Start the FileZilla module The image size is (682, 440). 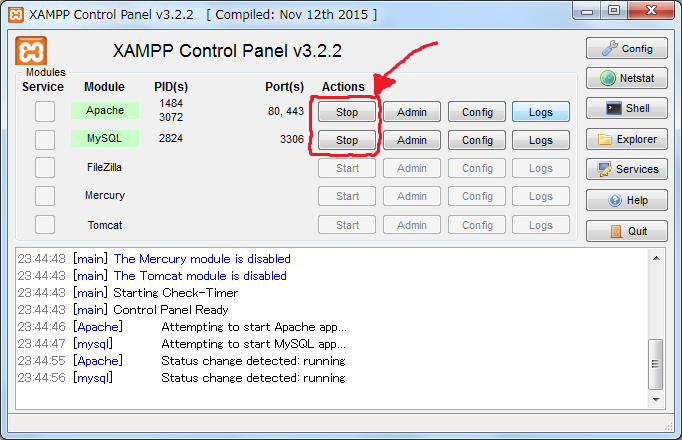[347, 168]
